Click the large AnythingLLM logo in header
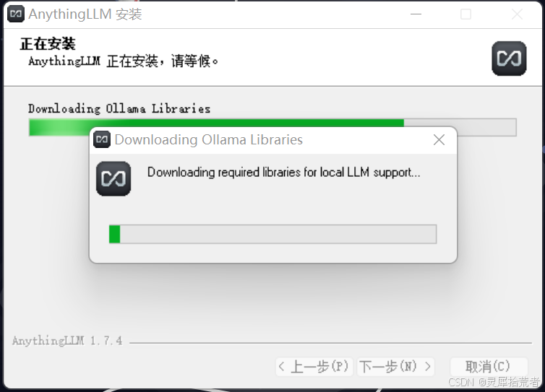The width and height of the screenshot is (545, 392). coord(509,58)
